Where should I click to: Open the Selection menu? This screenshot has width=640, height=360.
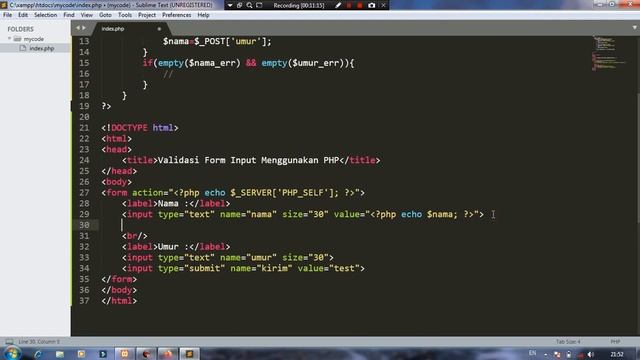pyautogui.click(x=45, y=15)
